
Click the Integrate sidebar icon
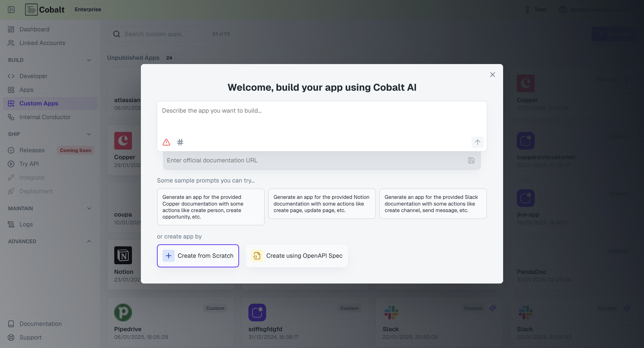click(x=11, y=178)
